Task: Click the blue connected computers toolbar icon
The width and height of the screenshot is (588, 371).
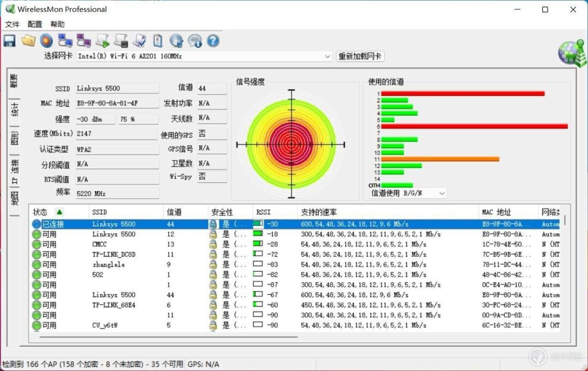Action: pyautogui.click(x=65, y=41)
